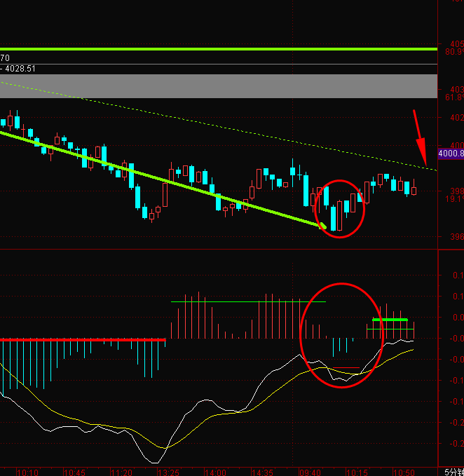
Task: Select the thick red line on the MACD histogram
Action: (83, 340)
